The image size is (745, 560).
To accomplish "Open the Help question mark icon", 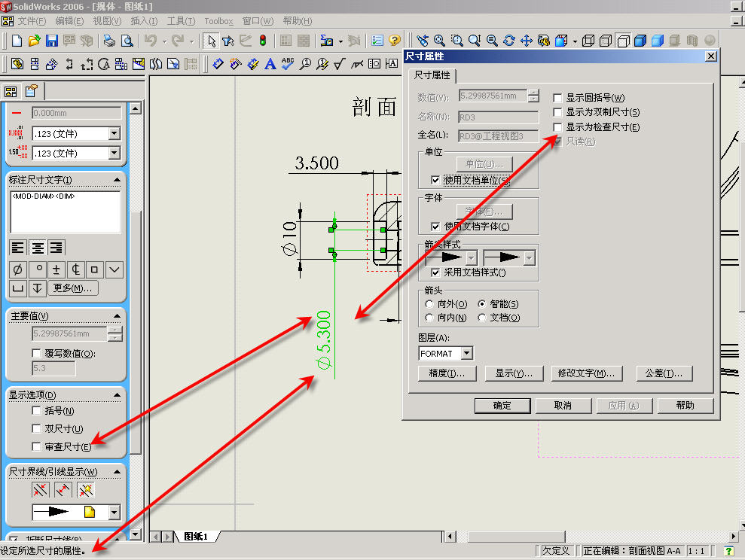I will coord(395,41).
